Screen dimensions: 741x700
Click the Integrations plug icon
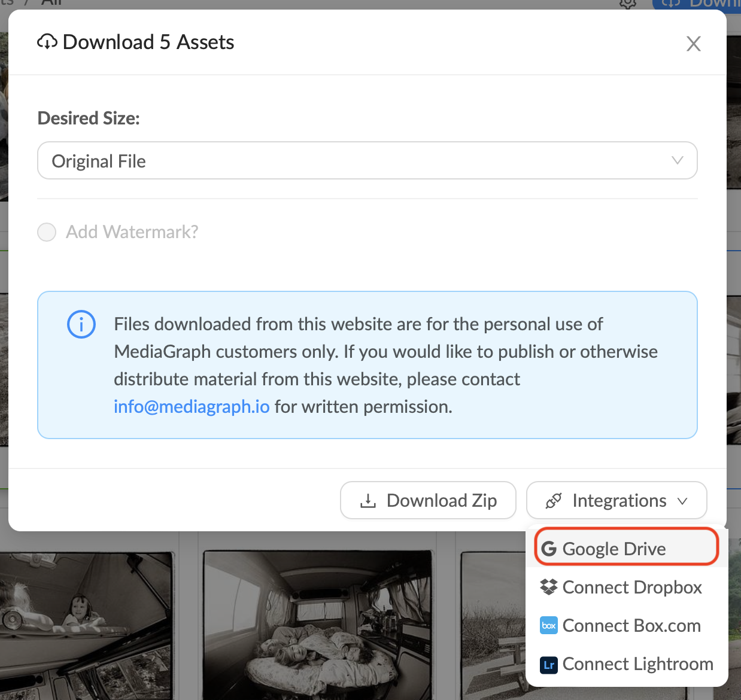coord(554,501)
